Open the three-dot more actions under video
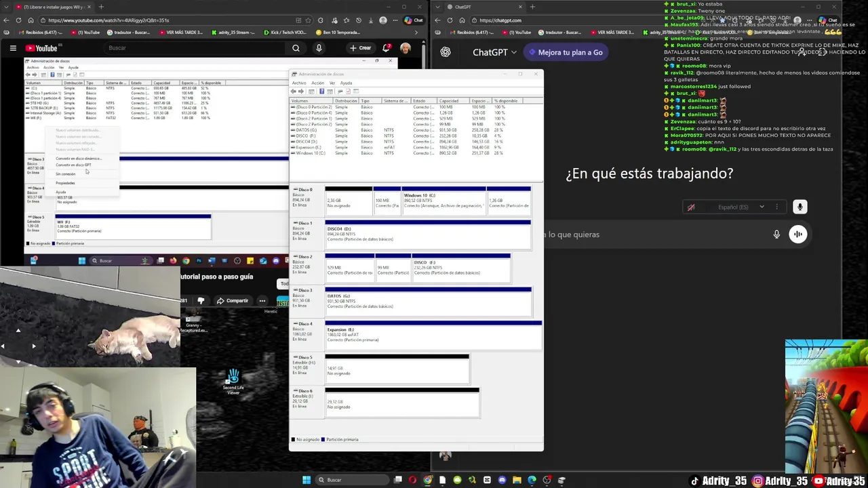This screenshot has height=488, width=868. point(262,300)
